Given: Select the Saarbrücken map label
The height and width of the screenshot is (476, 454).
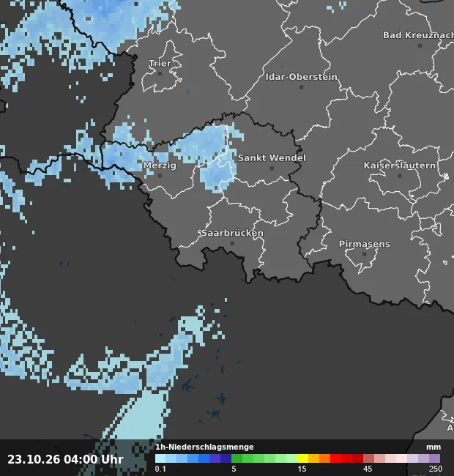Looking at the screenshot, I should point(232,233).
